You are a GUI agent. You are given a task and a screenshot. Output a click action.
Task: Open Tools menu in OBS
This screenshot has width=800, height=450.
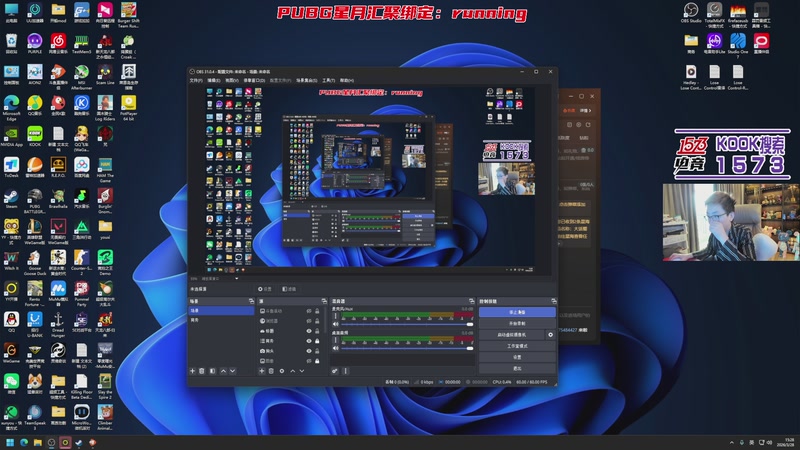[x=329, y=80]
